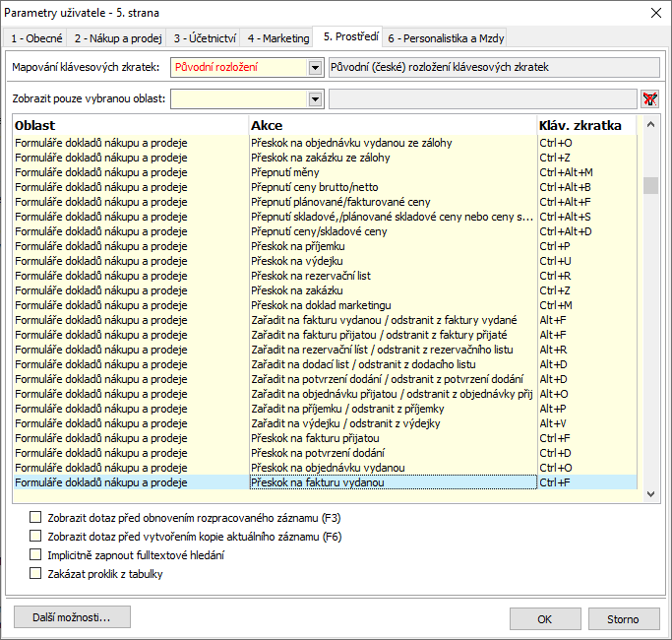
Task: Select the 'Přepnutí ceny/skladové ceny' row
Action: click(326, 231)
